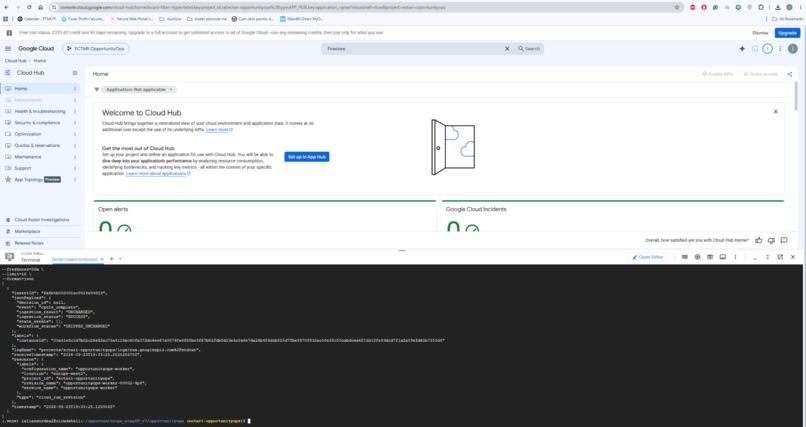Open the All Bookmarks folder
This screenshot has width=806, height=427.
pos(787,19)
